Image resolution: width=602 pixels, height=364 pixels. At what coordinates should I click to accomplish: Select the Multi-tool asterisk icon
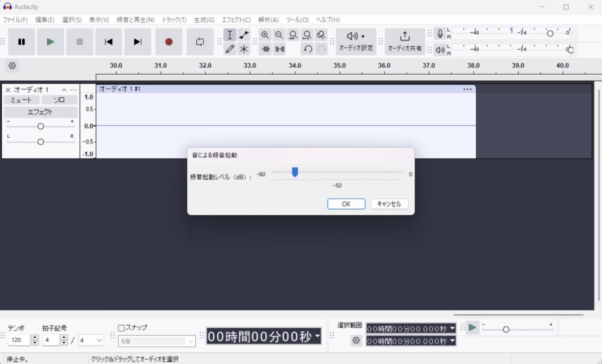pos(244,49)
